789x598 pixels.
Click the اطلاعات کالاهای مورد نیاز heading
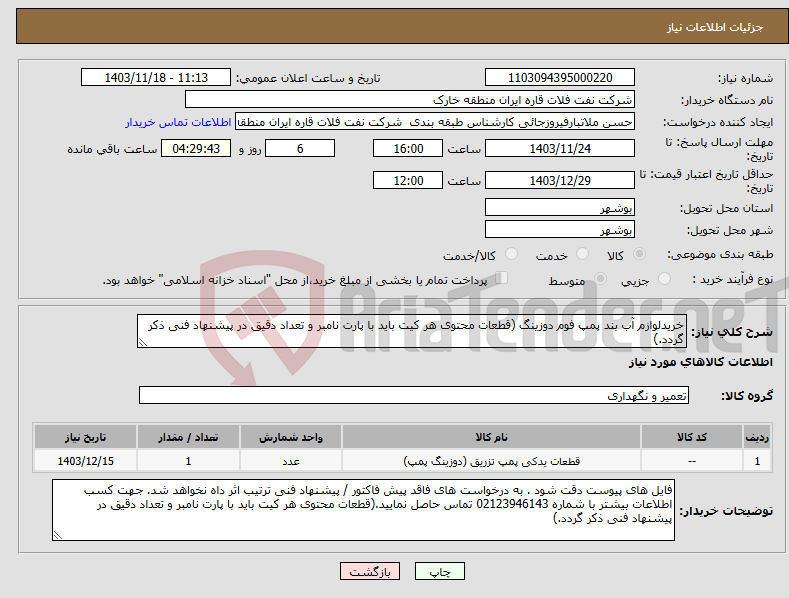pyautogui.click(x=700, y=362)
